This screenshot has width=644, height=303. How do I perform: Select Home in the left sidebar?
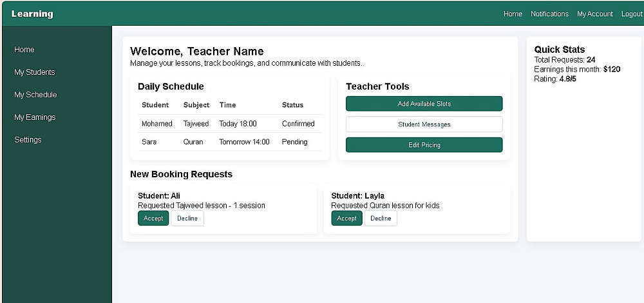24,50
